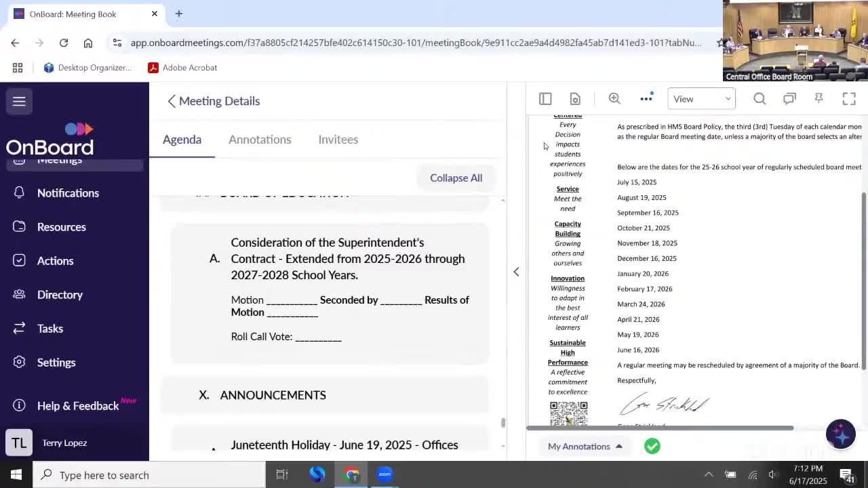Image resolution: width=868 pixels, height=488 pixels.
Task: Select the Superintendent's Contract agenda item
Action: 330,292
